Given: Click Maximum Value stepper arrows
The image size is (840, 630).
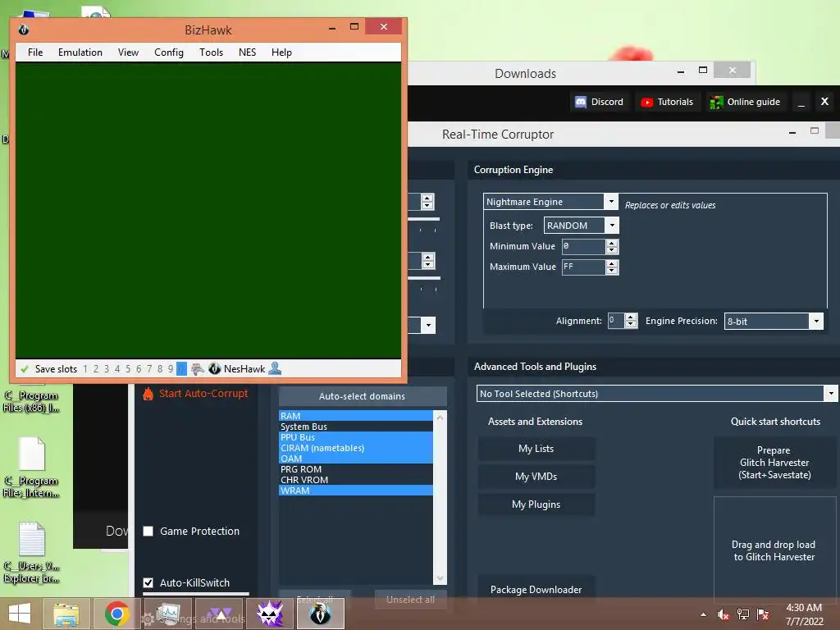Looking at the screenshot, I should [x=612, y=267].
